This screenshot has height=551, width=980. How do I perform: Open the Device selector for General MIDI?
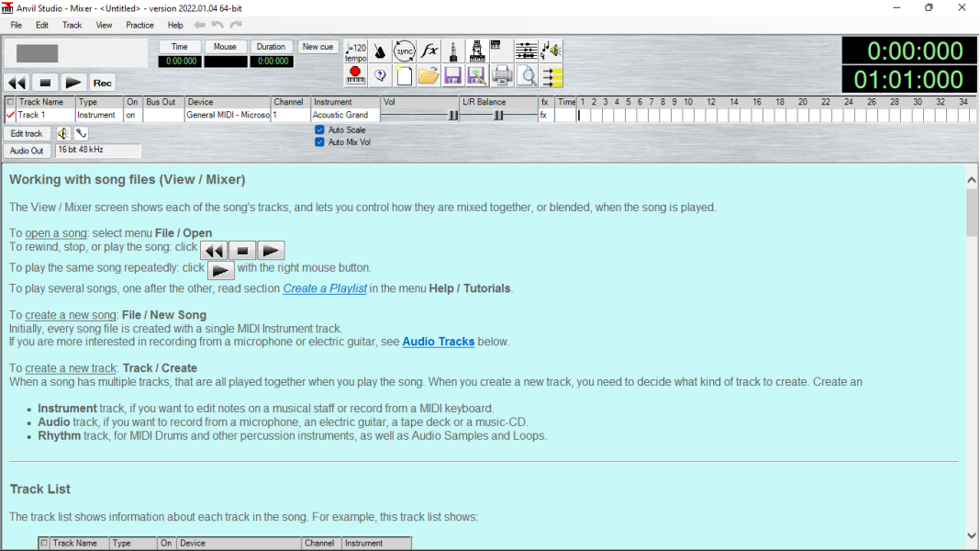225,115
